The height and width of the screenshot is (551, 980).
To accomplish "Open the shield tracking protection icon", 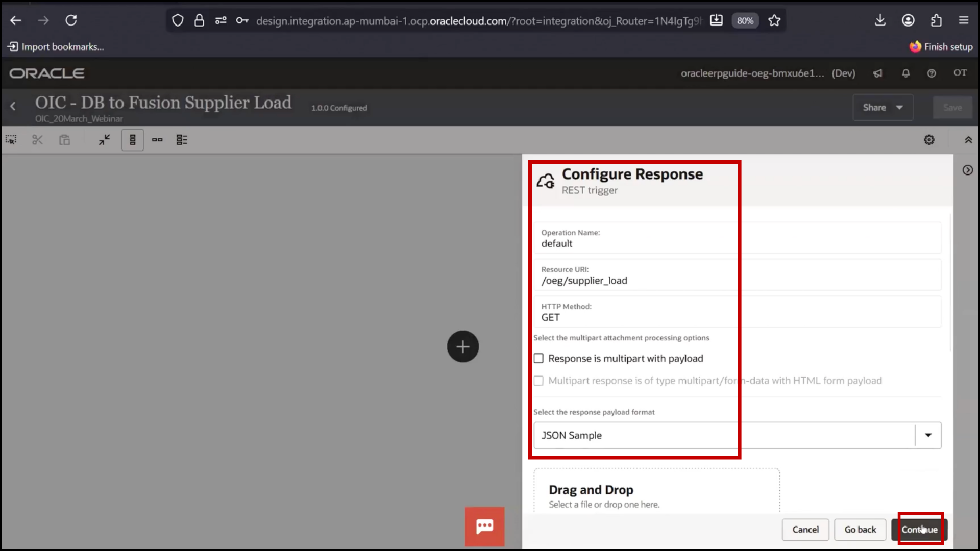I will click(x=178, y=20).
